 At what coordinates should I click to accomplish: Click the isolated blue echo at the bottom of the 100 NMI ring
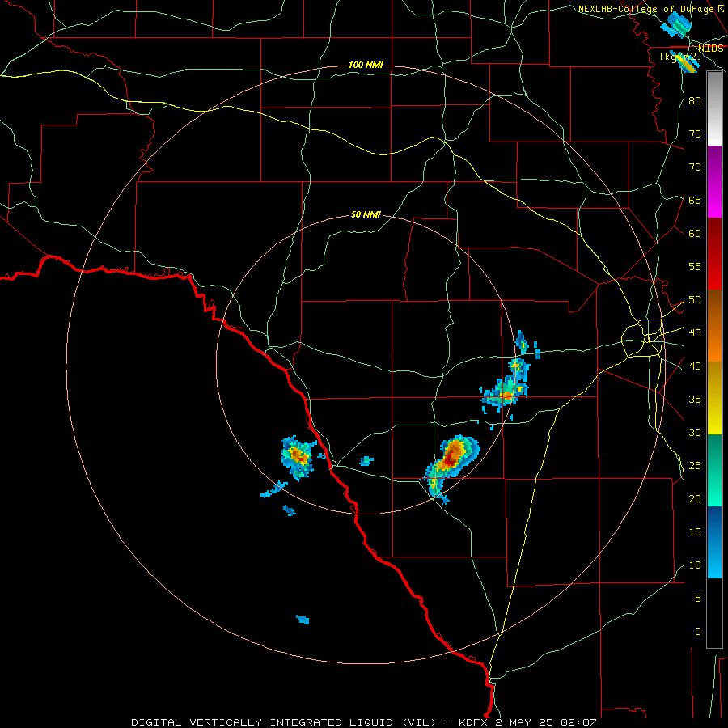[x=303, y=620]
